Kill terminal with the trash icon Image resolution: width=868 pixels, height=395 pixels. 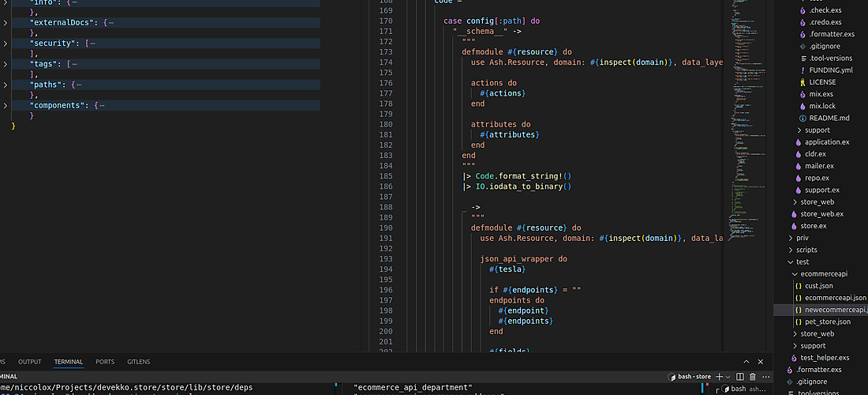point(752,377)
